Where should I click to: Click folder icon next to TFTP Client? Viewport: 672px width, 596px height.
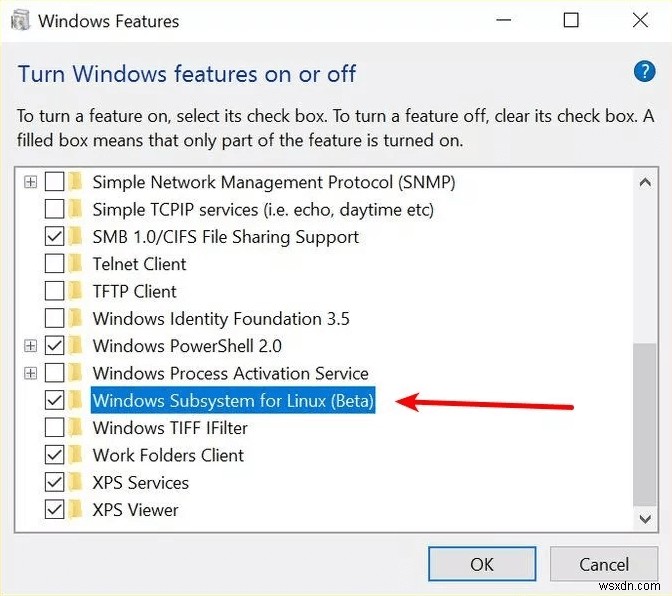point(75,292)
